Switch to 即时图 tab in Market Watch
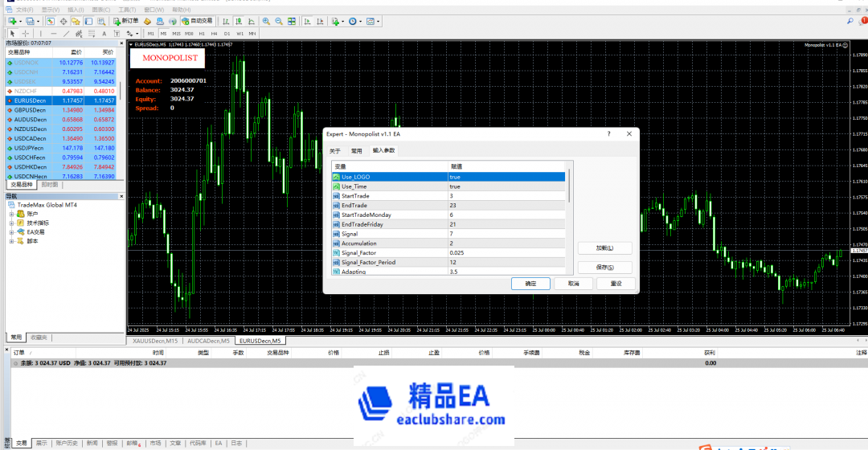Viewport: 868px width, 450px height. 50,185
